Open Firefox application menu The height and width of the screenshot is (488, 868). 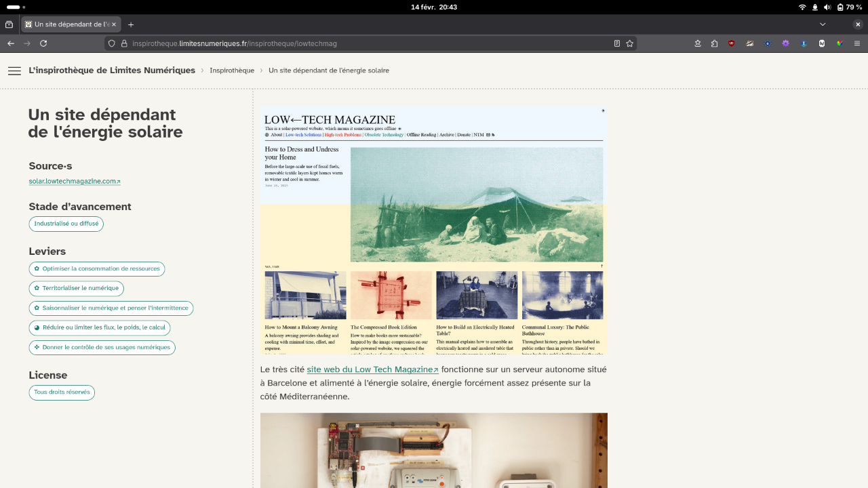coord(857,43)
